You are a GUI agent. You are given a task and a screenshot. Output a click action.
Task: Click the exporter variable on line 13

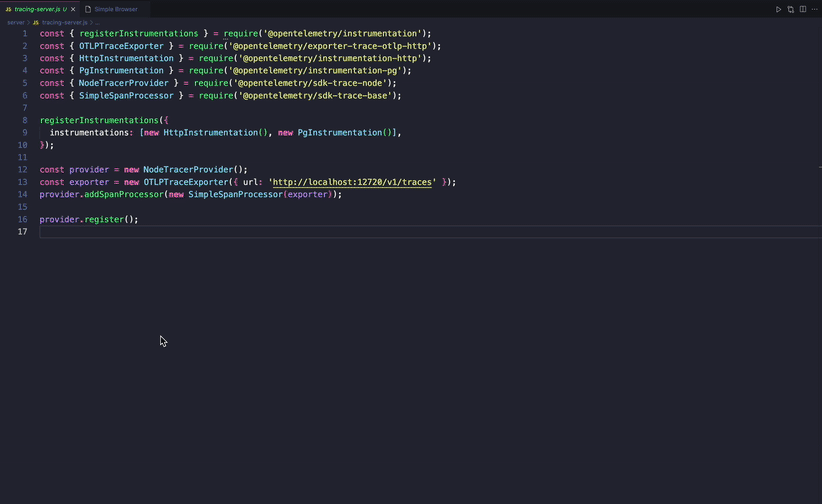pyautogui.click(x=89, y=182)
